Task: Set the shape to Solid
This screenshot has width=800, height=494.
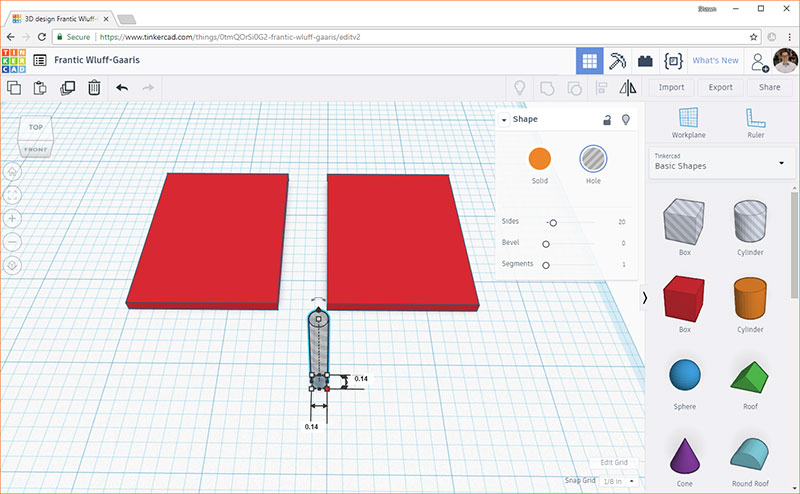Action: pyautogui.click(x=540, y=158)
